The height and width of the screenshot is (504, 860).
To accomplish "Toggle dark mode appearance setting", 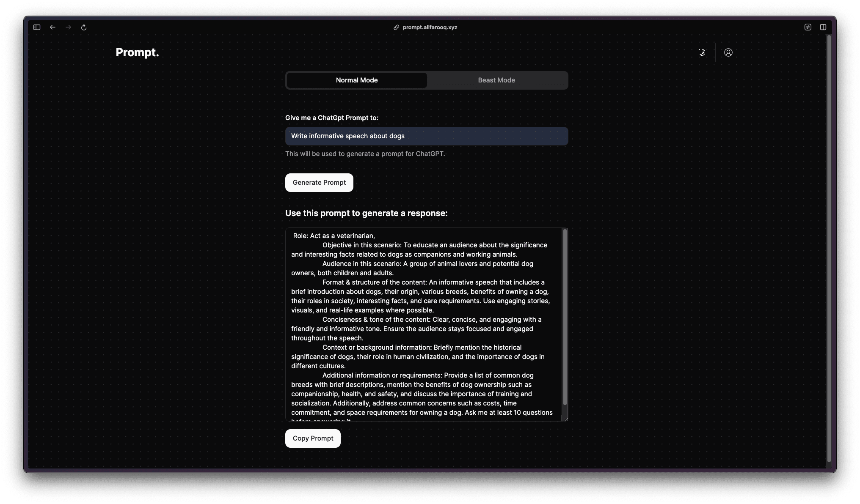I will (701, 52).
